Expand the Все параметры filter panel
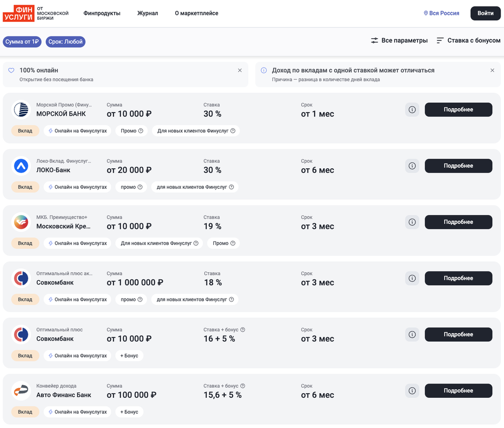Viewport: 504px width, 428px height. pyautogui.click(x=399, y=41)
